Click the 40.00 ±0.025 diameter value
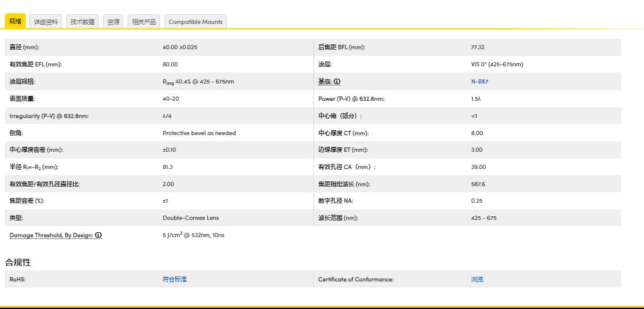This screenshot has height=309, width=644. pos(180,47)
